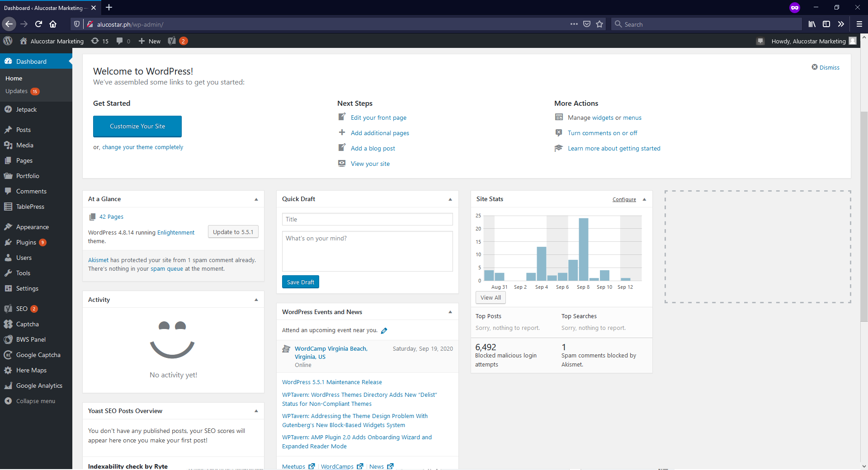
Task: Click Update to 5.5.1 button
Action: (233, 232)
